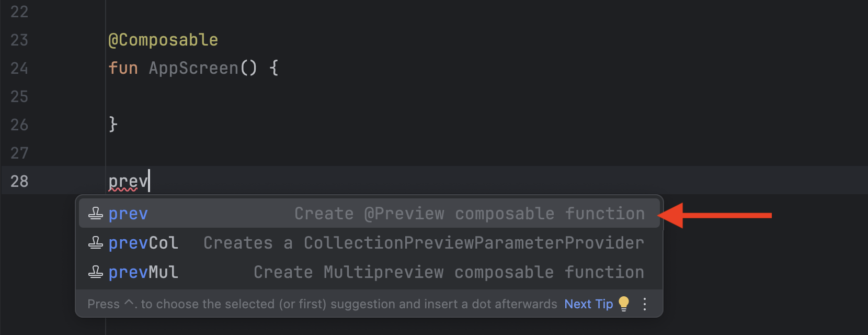868x335 pixels.
Task: Click the template icon next to prevMul
Action: (x=96, y=272)
